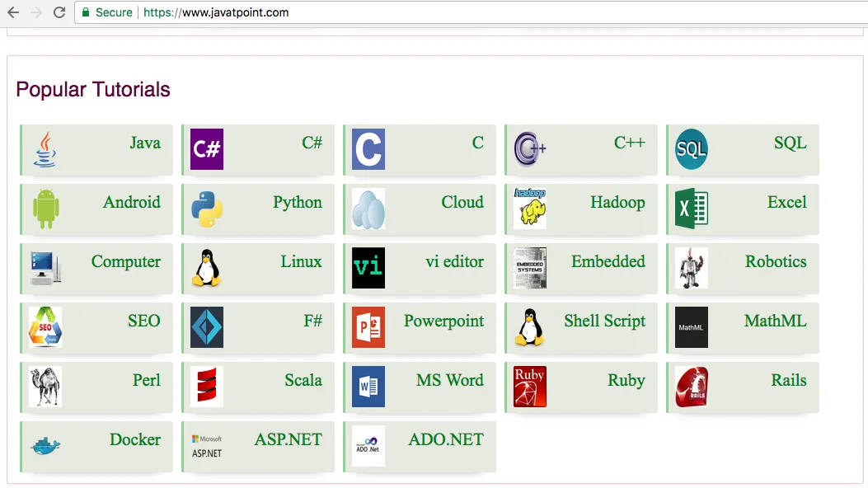
Task: Click the desktop Computer icon
Action: click(x=45, y=268)
